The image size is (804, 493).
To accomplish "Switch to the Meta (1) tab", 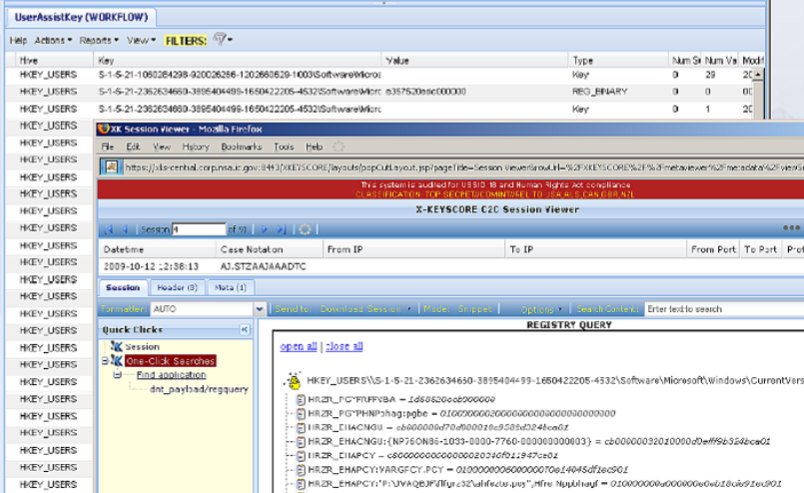I will [x=230, y=287].
